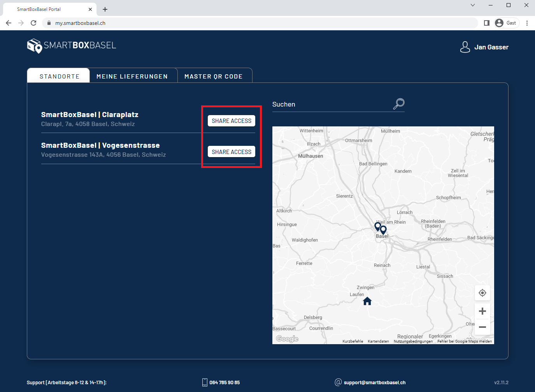The width and height of the screenshot is (535, 392).
Task: Click inside the Suchen search field
Action: point(331,104)
